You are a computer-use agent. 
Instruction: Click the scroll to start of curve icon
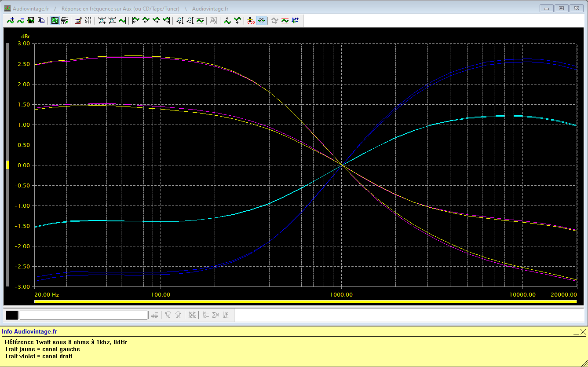[x=136, y=20]
